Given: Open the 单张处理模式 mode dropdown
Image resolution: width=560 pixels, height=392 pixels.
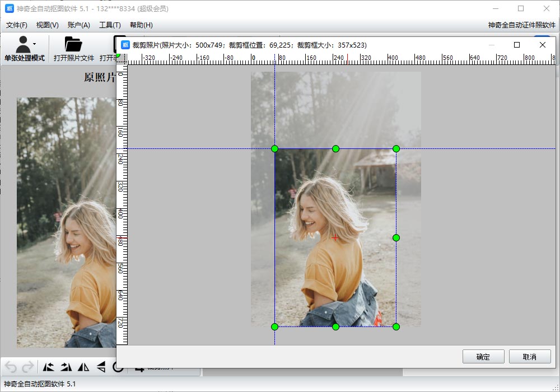Looking at the screenshot, I should point(34,44).
